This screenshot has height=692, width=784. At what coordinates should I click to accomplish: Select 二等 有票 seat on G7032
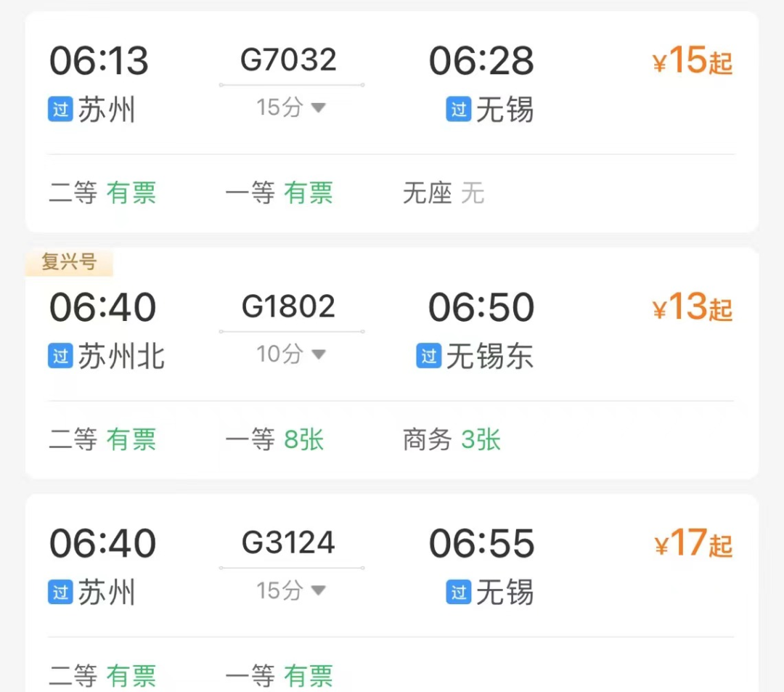[x=102, y=193]
